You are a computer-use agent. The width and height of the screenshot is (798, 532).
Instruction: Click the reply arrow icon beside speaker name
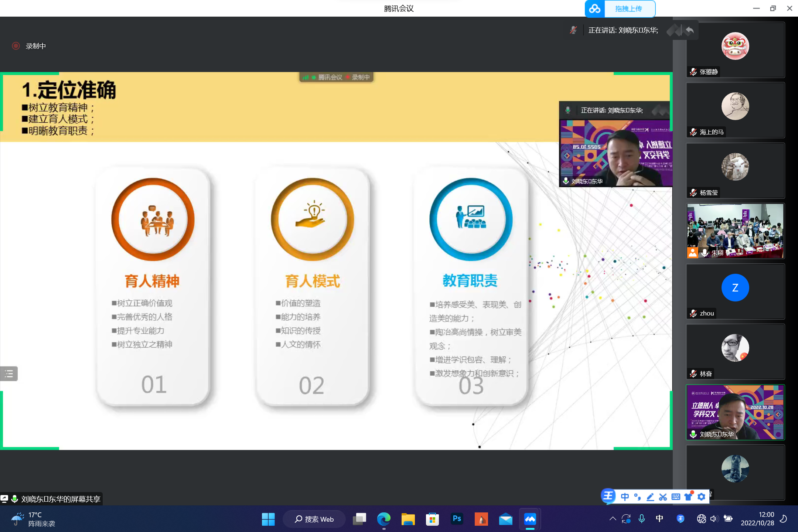coord(689,30)
